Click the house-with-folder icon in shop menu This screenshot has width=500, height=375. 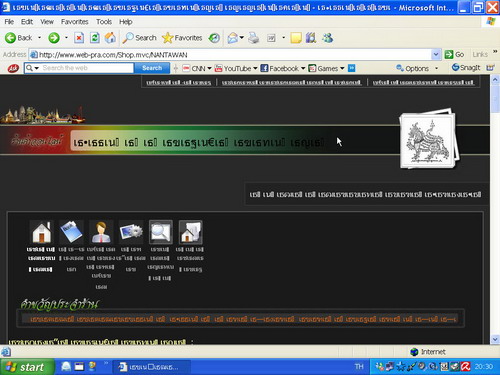pos(190,232)
